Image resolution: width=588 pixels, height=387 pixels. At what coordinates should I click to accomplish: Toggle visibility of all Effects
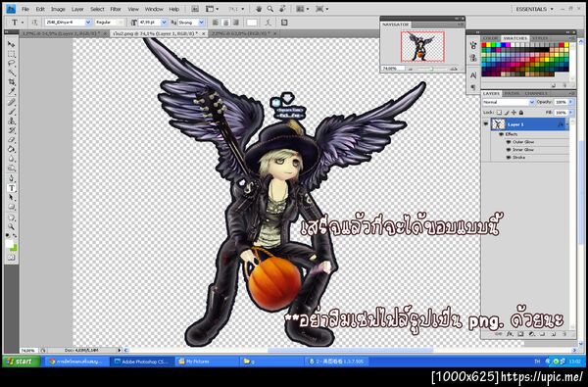(502, 134)
